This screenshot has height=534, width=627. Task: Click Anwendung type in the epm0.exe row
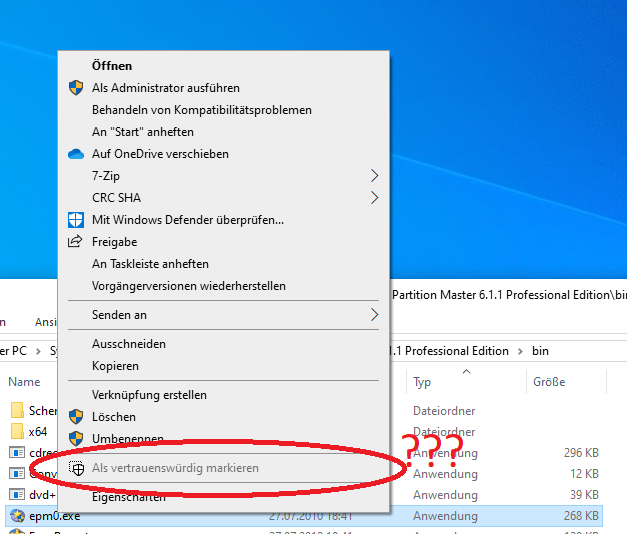point(445,516)
